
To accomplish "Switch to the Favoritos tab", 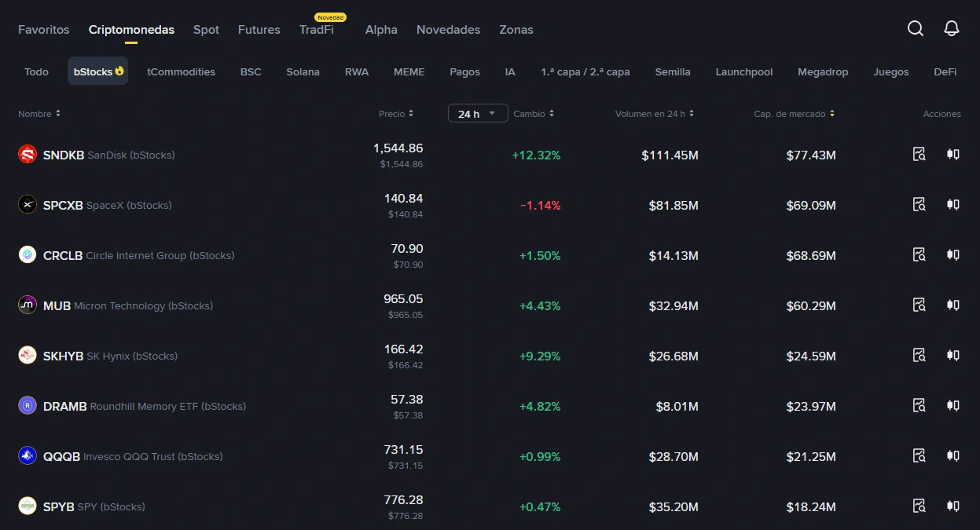I will pos(44,30).
